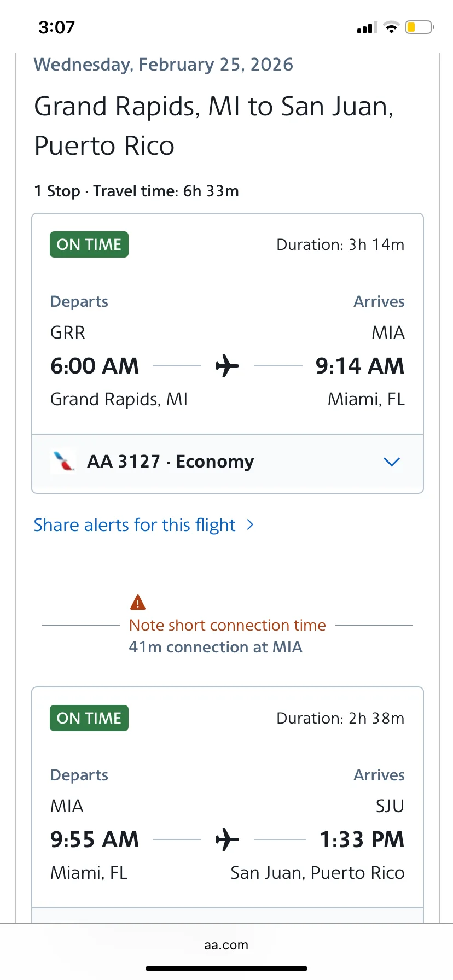Tap the battery icon in the status bar
453x980 pixels.
pos(419,27)
